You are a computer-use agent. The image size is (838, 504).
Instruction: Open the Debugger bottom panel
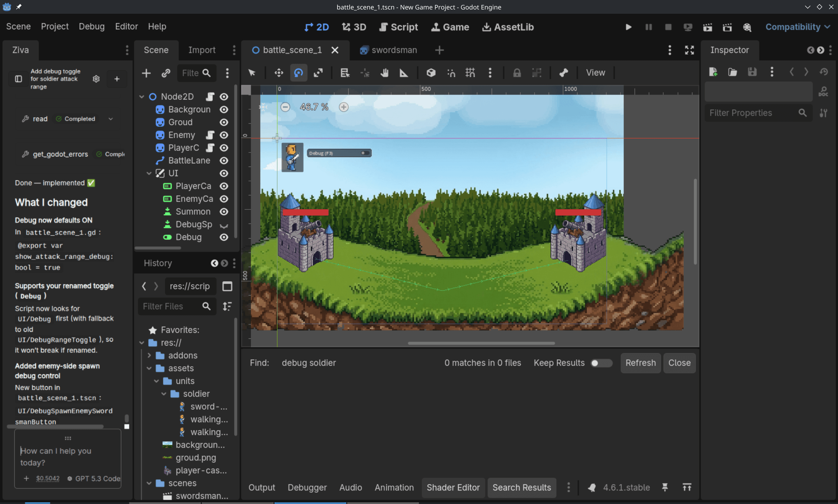click(x=307, y=488)
